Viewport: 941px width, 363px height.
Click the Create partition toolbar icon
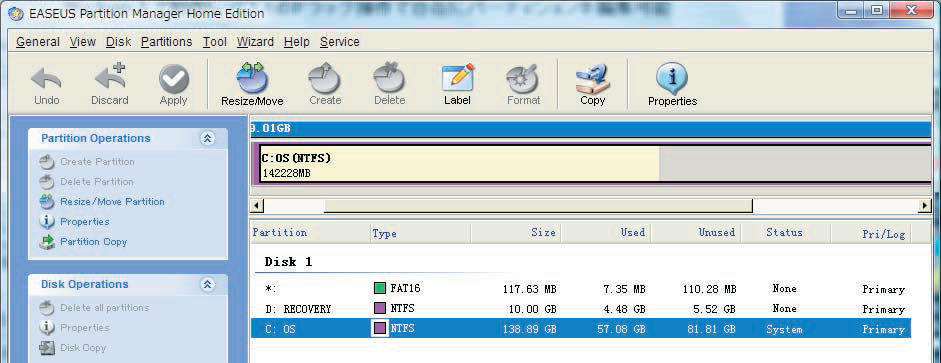tap(325, 78)
